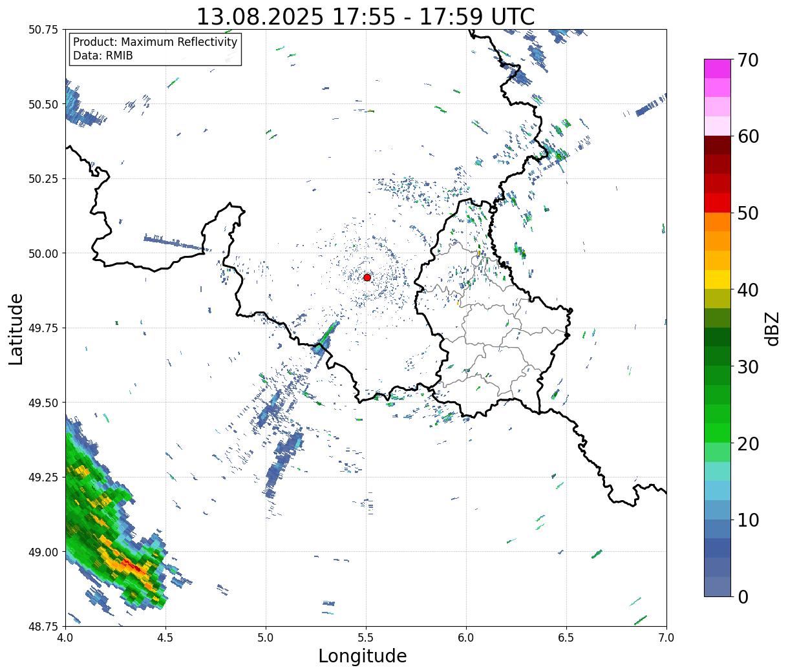788x672 pixels.
Task: Click the plot title timestamp text
Action: point(365,16)
